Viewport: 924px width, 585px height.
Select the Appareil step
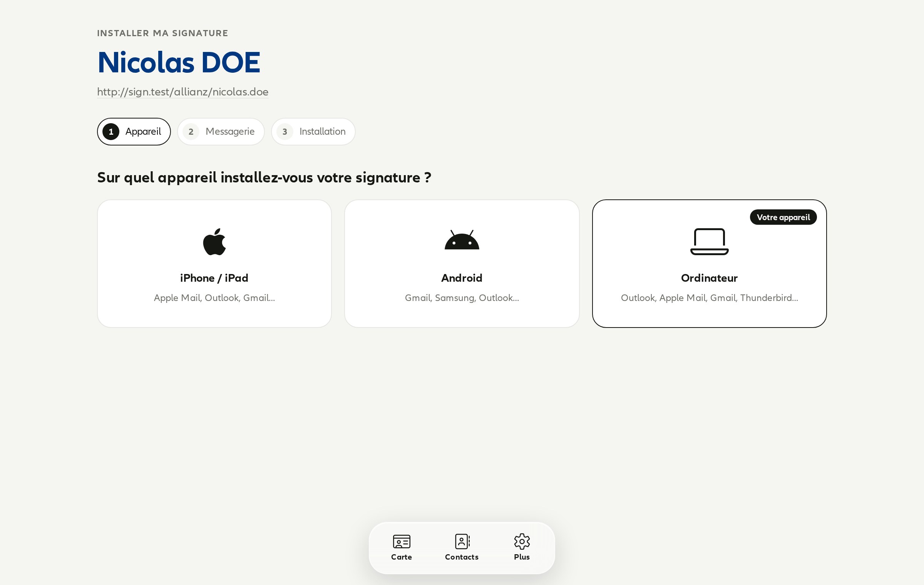(x=134, y=132)
